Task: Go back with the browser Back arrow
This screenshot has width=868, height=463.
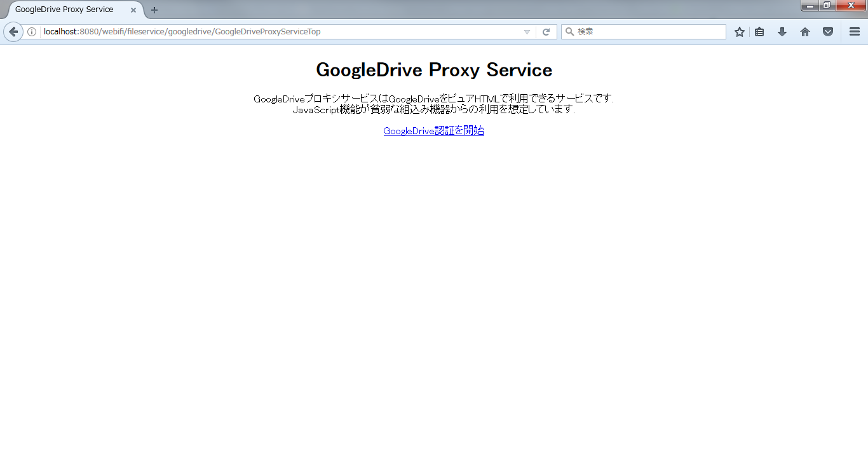Action: coord(13,32)
